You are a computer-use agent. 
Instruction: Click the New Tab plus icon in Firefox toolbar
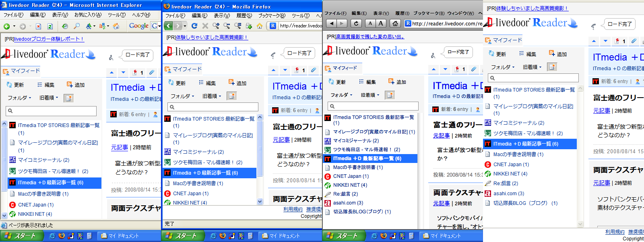point(249,26)
